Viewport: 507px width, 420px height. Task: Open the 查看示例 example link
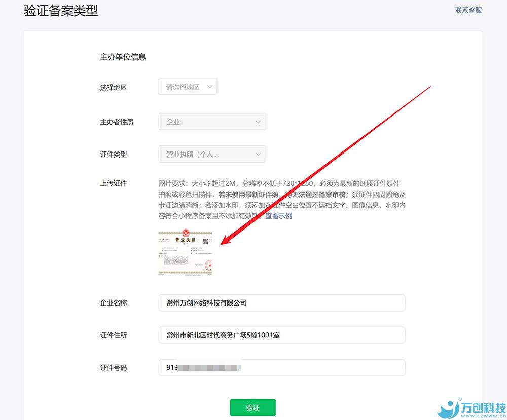(x=278, y=216)
